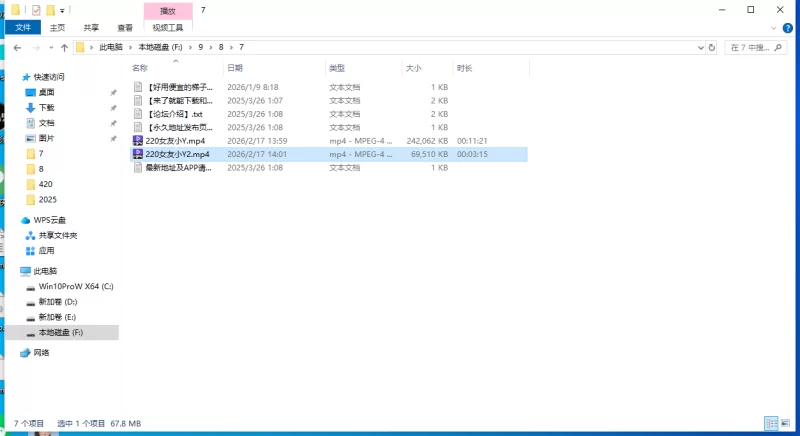
Task: Click the new folder quick-access icon
Action: pos(50,10)
